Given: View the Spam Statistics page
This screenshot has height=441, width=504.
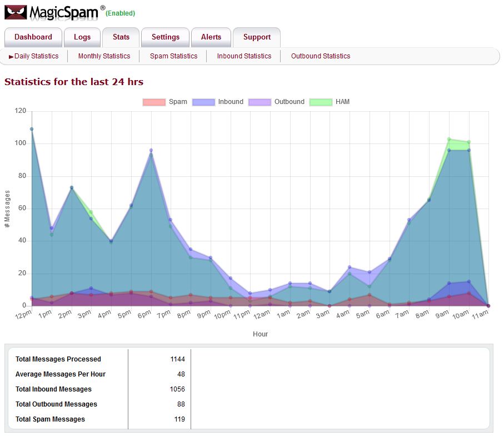Looking at the screenshot, I should (173, 56).
